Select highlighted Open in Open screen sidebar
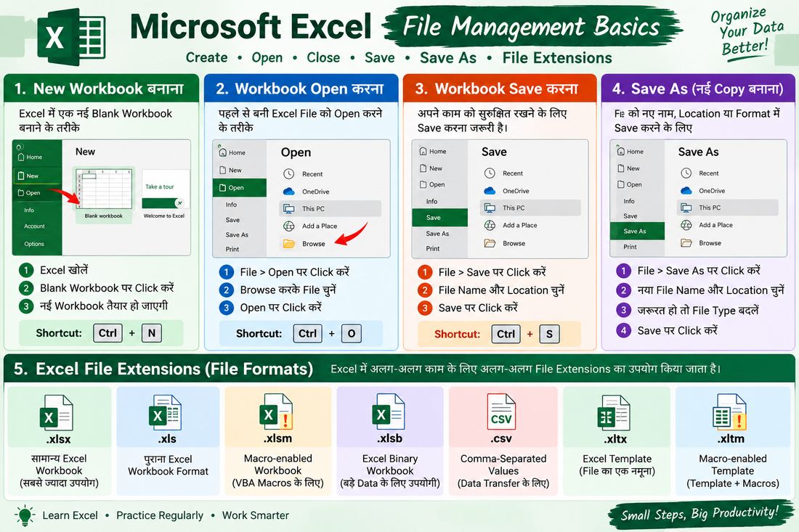799x532 pixels. coord(240,187)
